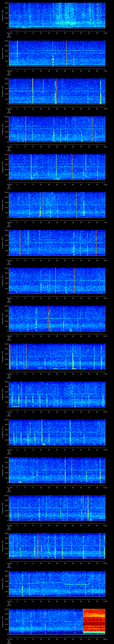Click the "7:01:00" start time label
The height and width of the screenshot is (644, 114).
pyautogui.click(x=9, y=33)
